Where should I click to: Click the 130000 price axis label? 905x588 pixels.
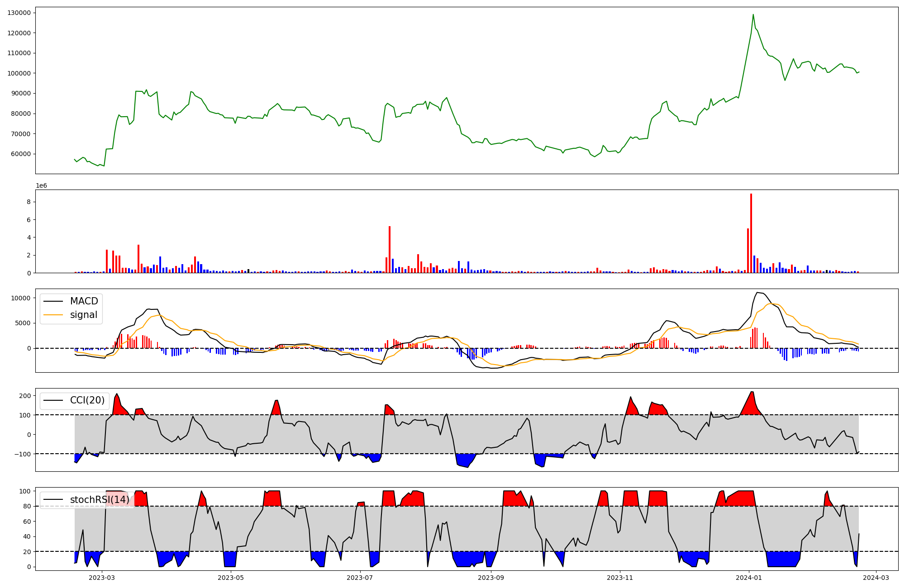[x=19, y=13]
